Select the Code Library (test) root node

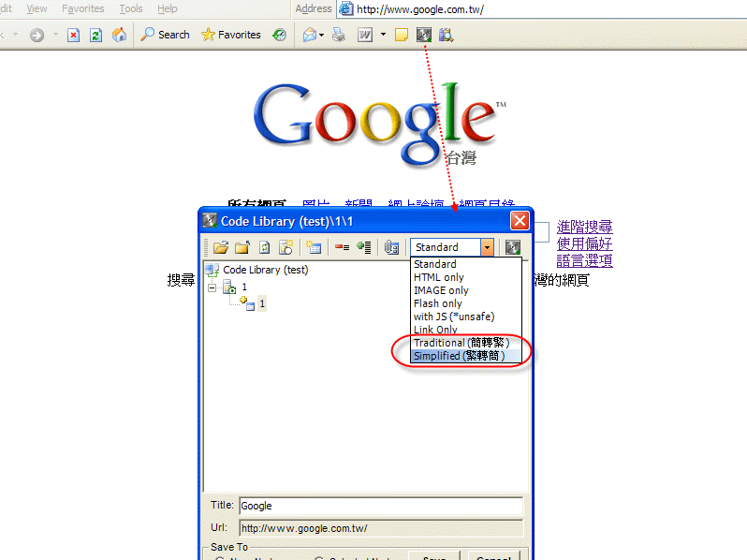pos(265,270)
